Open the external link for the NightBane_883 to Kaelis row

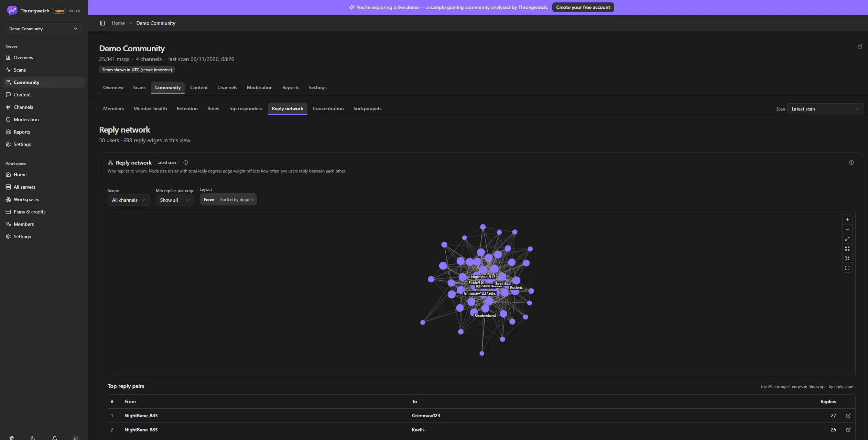click(848, 430)
